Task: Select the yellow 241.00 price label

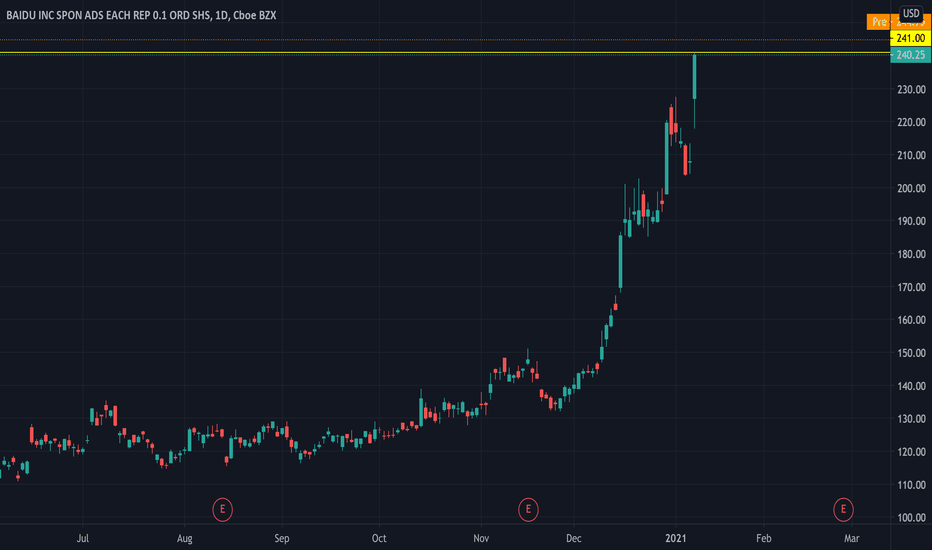Action: point(910,39)
